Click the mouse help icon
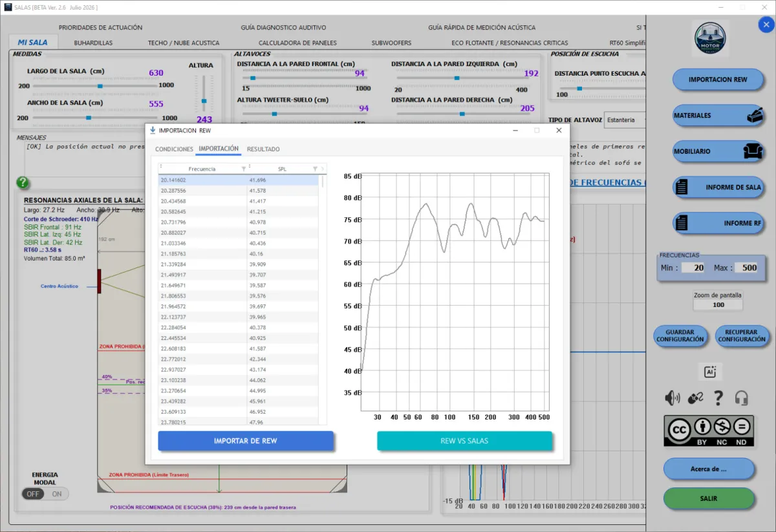776x532 pixels. pyautogui.click(x=695, y=398)
